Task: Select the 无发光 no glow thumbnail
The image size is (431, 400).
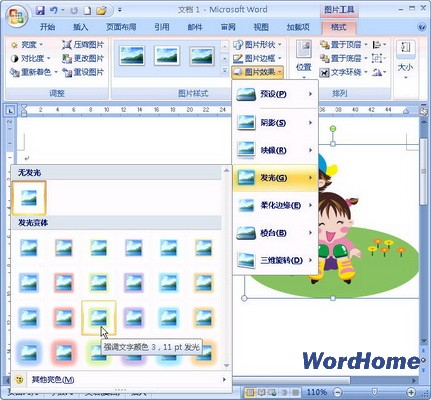Action: click(x=29, y=198)
